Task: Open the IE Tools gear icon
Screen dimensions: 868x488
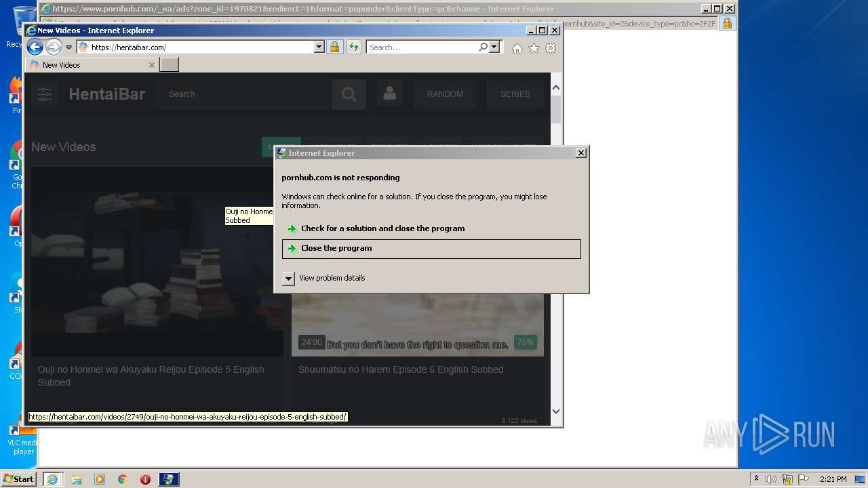Action: 551,48
